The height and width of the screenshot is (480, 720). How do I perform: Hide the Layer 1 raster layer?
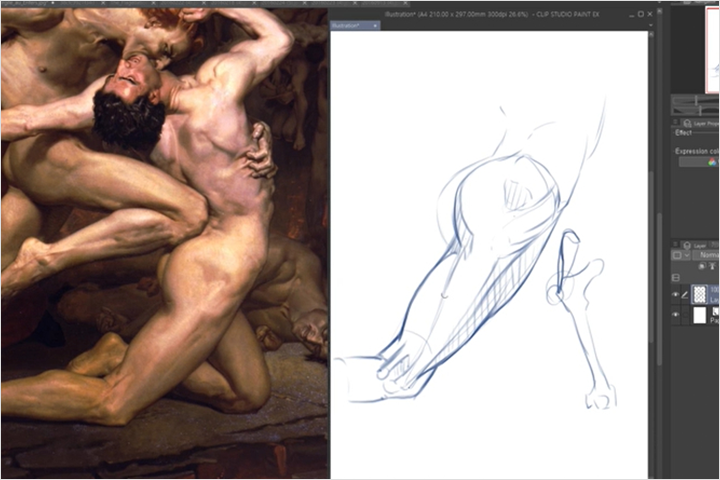[675, 295]
